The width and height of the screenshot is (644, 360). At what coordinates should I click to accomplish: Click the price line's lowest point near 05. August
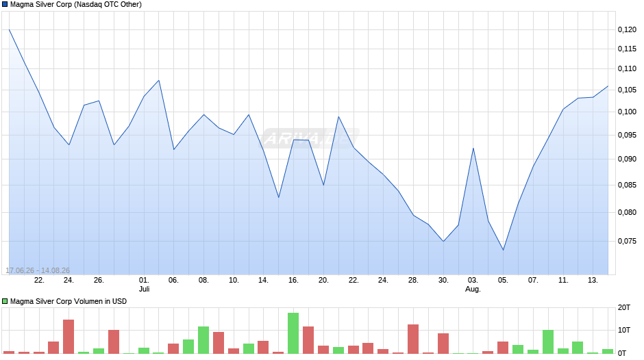tap(503, 250)
